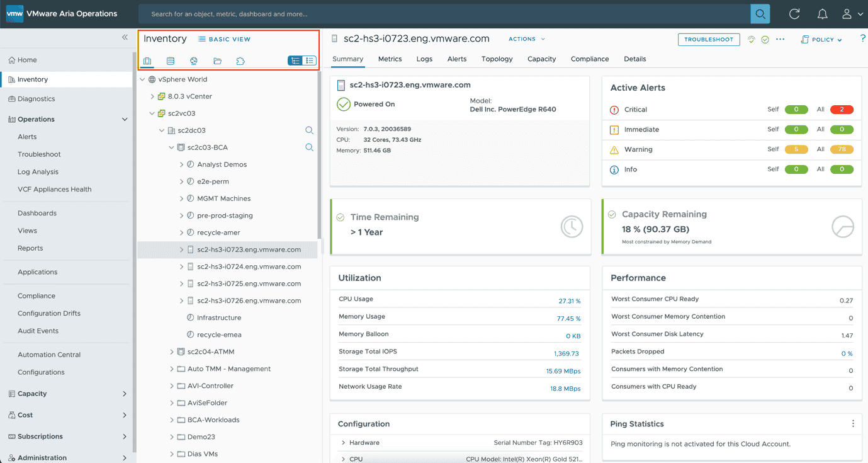Click the global search input field
The width and height of the screenshot is (868, 463).
(x=441, y=14)
